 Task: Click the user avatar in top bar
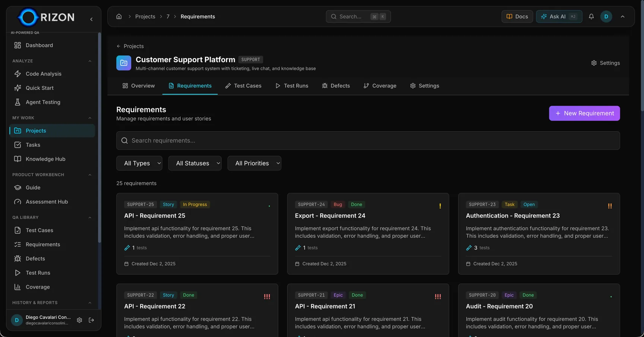pos(606,16)
